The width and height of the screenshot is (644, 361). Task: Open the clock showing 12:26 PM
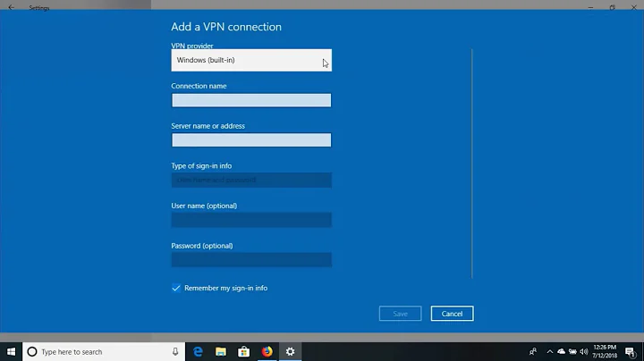(605, 351)
